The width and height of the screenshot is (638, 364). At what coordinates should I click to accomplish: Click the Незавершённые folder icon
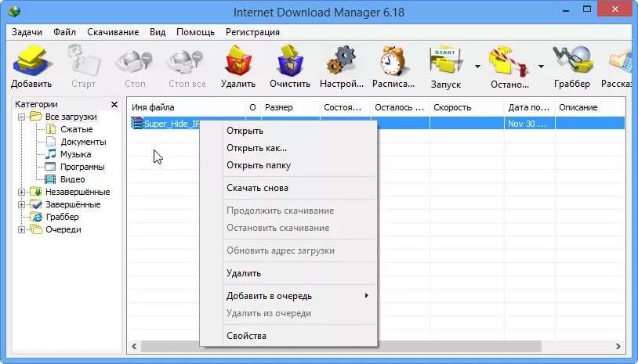click(x=36, y=192)
